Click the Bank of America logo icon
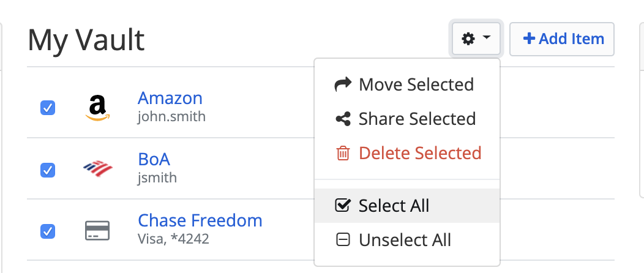The image size is (644, 273). click(x=97, y=169)
